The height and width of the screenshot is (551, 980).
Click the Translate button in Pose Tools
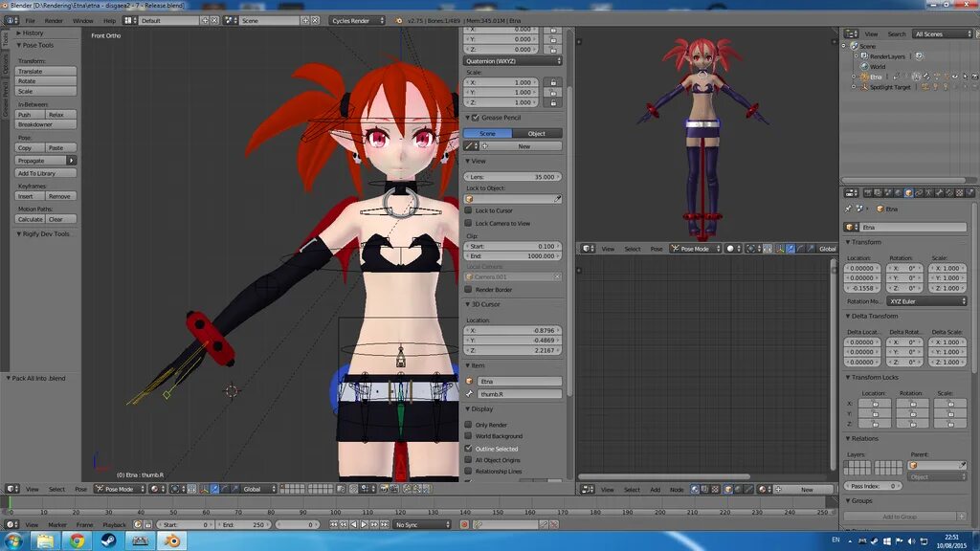pyautogui.click(x=46, y=71)
